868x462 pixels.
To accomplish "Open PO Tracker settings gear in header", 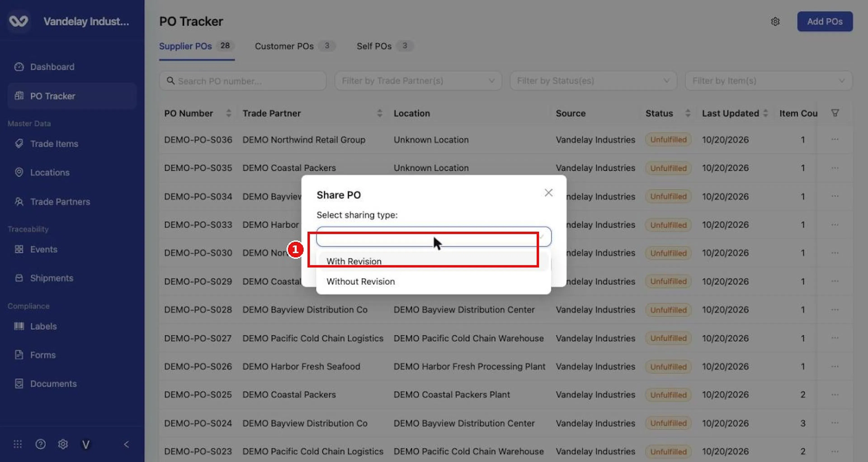I will [x=775, y=21].
